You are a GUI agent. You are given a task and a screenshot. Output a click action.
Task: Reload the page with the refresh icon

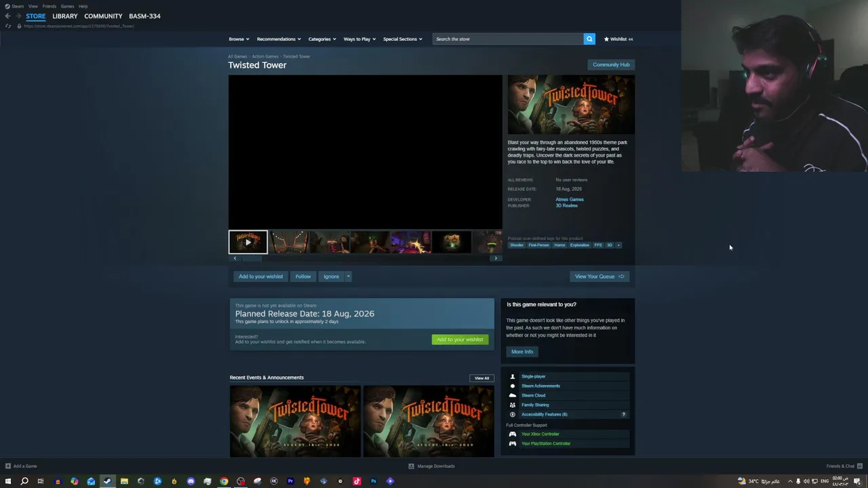tap(7, 26)
